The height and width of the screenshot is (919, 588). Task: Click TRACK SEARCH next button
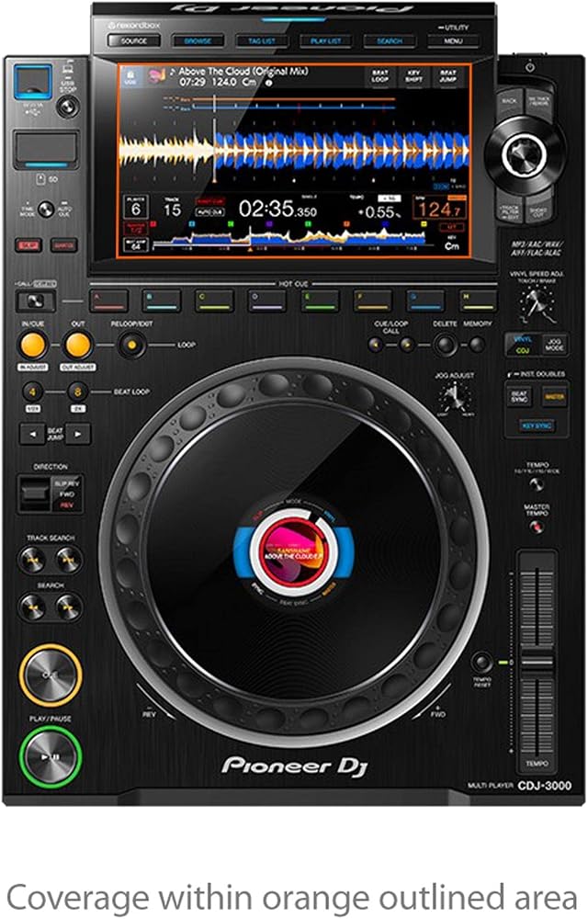pos(69,560)
